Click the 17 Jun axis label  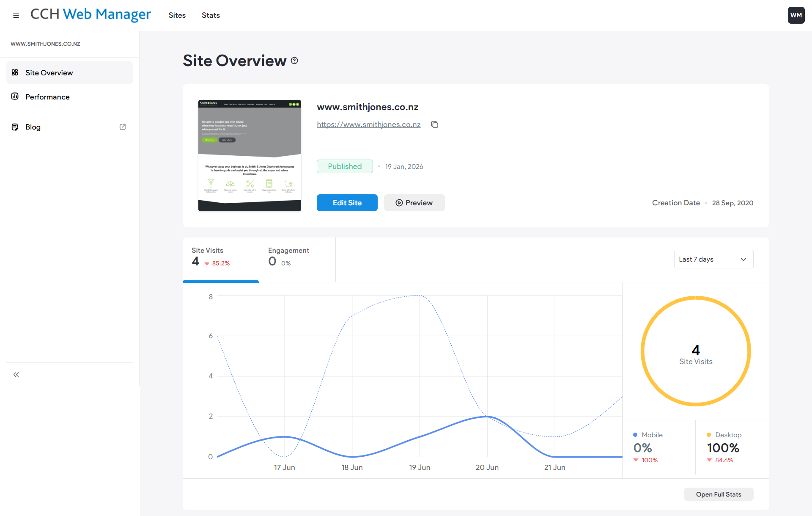pyautogui.click(x=284, y=467)
